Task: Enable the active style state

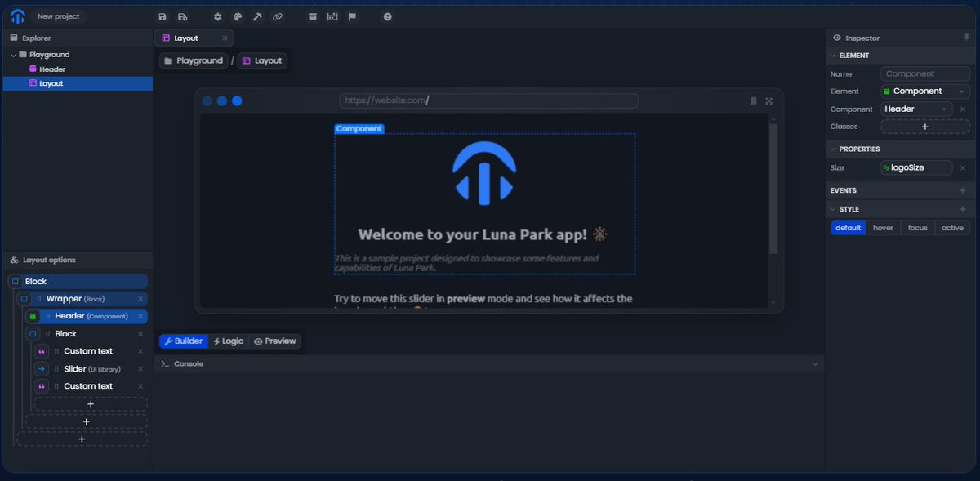Action: point(952,227)
